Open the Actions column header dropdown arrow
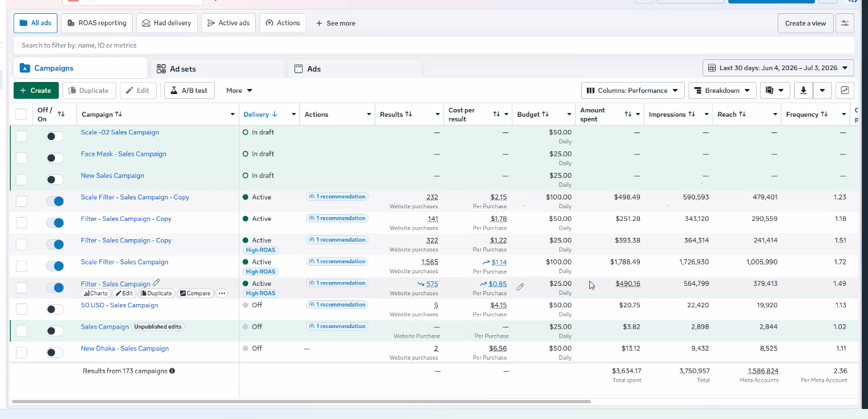The image size is (868, 419). [x=369, y=114]
